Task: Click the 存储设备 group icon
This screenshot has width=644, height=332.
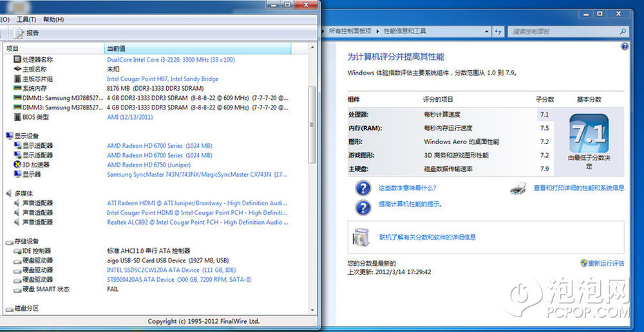Action: pyautogui.click(x=10, y=241)
